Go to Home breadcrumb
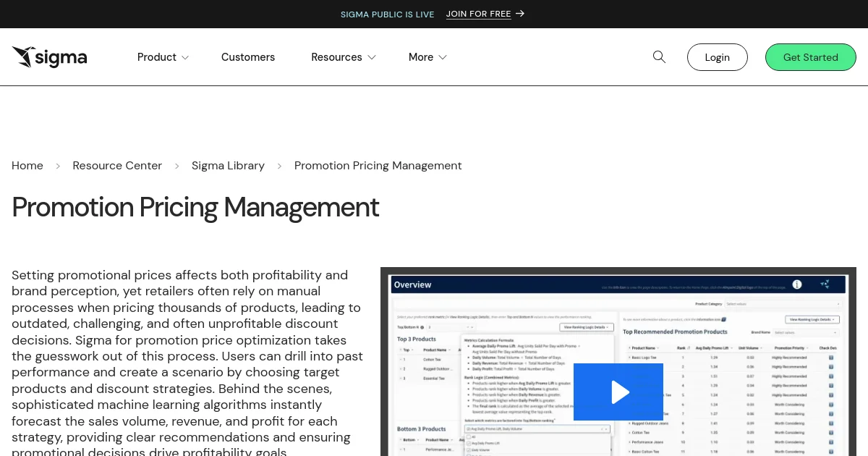Screen dimensions: 868x456 coord(27,166)
